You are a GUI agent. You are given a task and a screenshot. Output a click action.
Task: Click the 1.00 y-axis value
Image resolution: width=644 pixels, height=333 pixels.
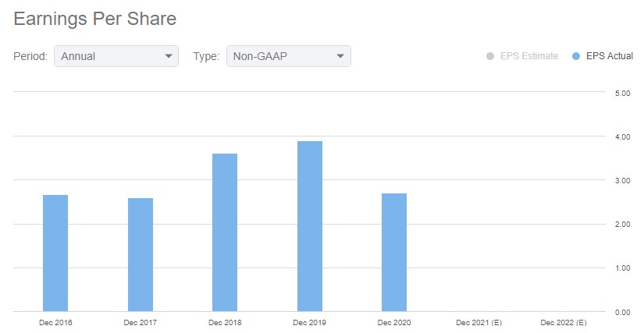(x=623, y=268)
